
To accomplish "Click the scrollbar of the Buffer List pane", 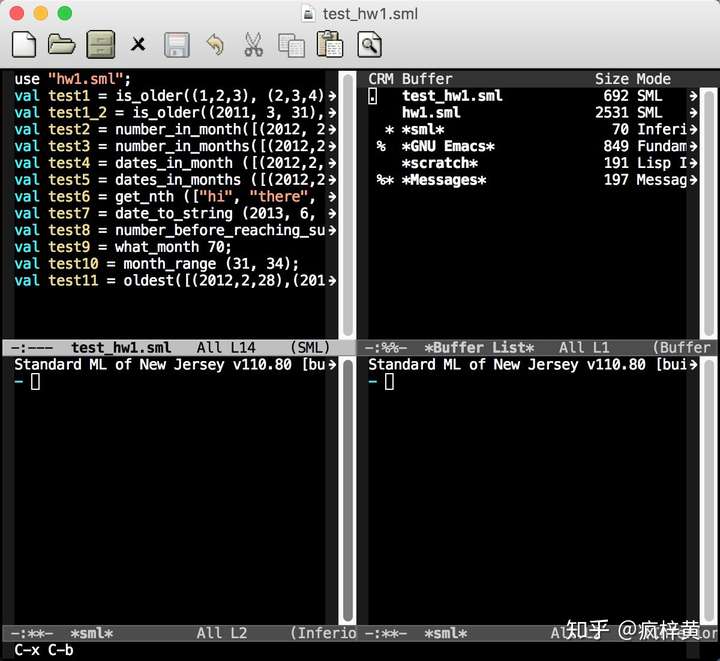I will pyautogui.click(x=708, y=213).
